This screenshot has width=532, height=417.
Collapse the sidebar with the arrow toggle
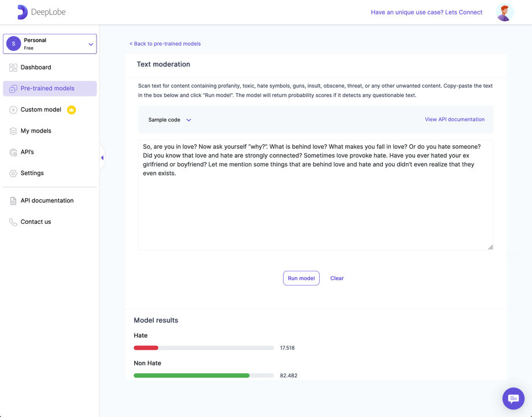tap(102, 157)
